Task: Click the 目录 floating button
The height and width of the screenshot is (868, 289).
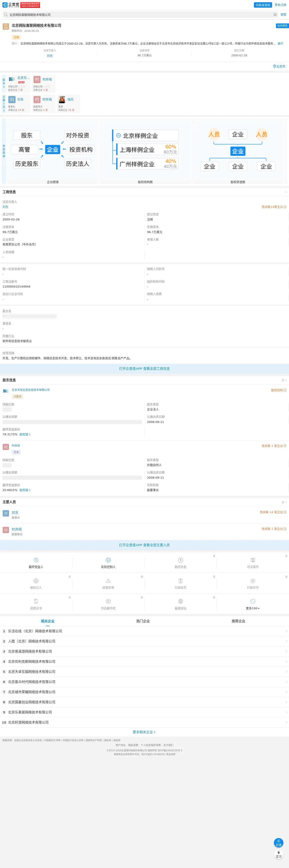Action: click(x=279, y=843)
